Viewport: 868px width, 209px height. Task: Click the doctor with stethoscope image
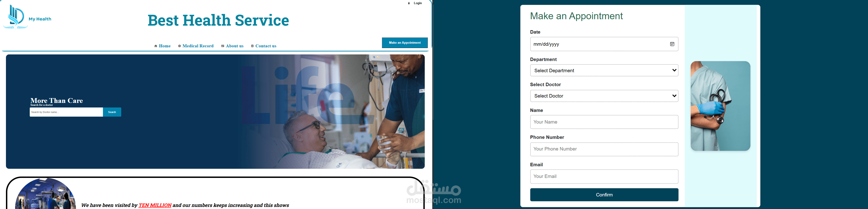pyautogui.click(x=720, y=106)
